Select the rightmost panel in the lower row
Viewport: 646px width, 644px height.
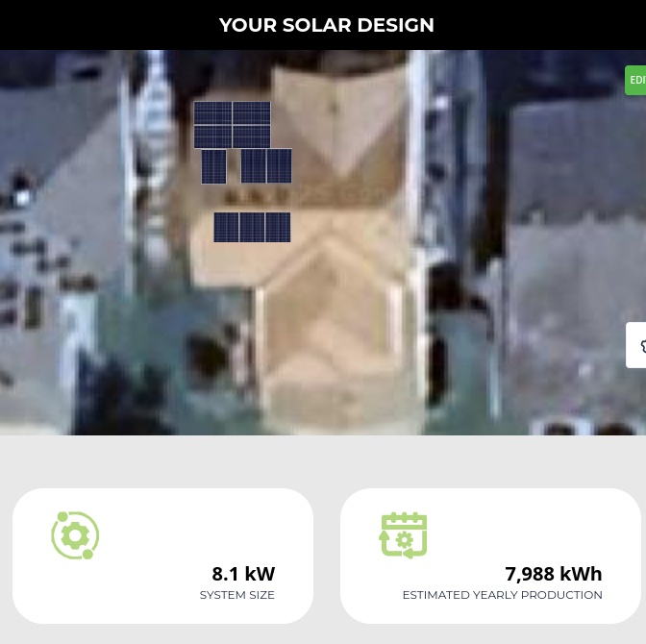(278, 227)
